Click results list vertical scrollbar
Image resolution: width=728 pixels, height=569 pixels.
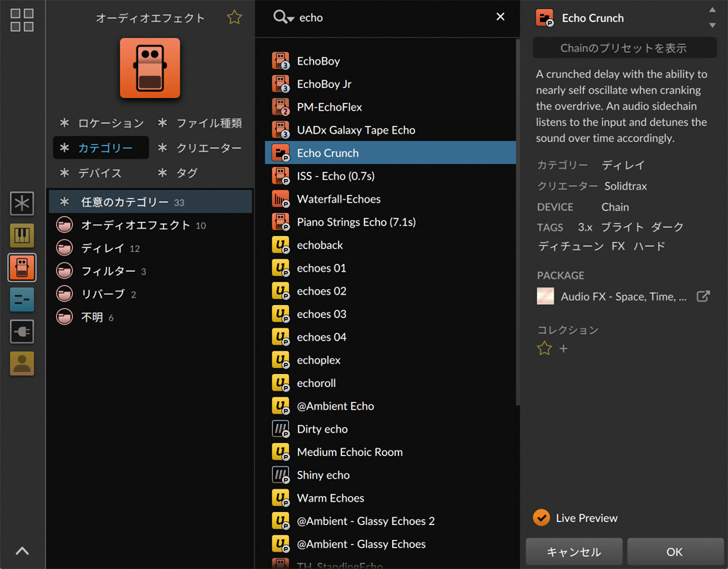click(518, 222)
